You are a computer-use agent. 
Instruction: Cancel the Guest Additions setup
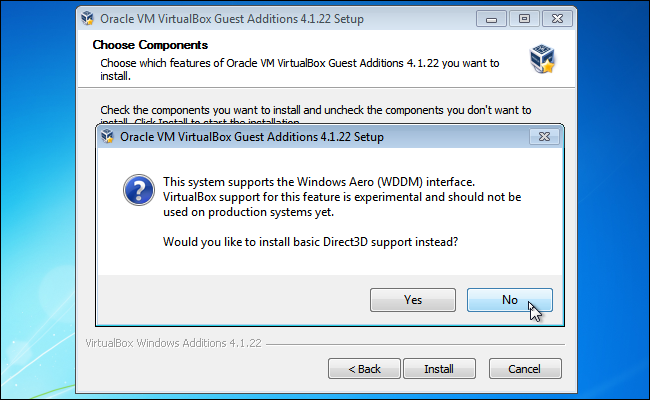525,368
